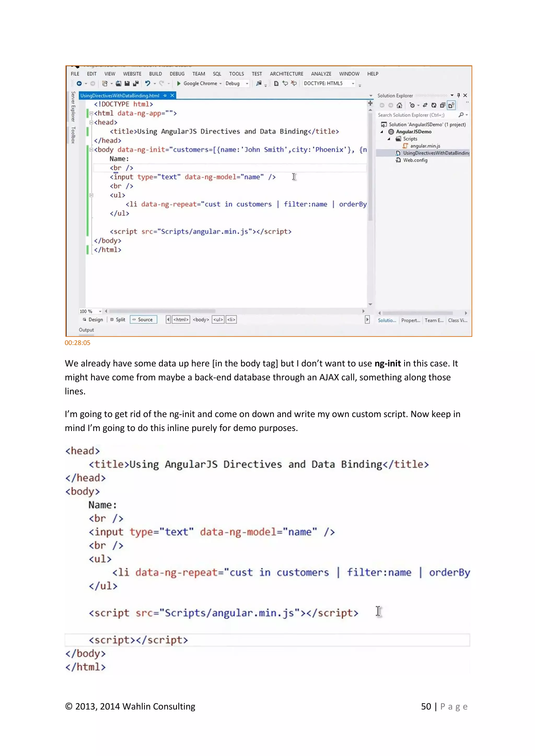
Task: Click the editor vertical scrollbar thumb
Action: pos(370,167)
